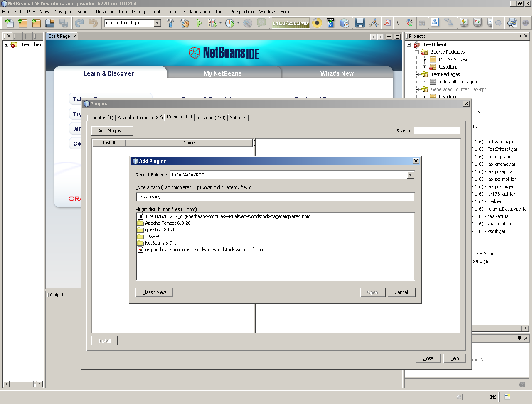Click the memory usage bar 141.3/250.1MB
The width and height of the screenshot is (532, 404).
(290, 23)
